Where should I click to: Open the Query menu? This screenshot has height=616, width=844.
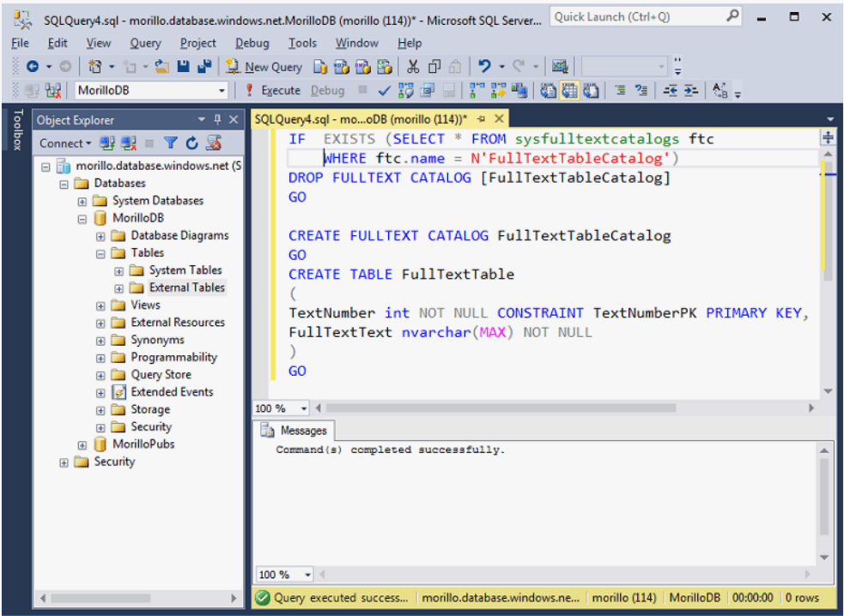145,43
